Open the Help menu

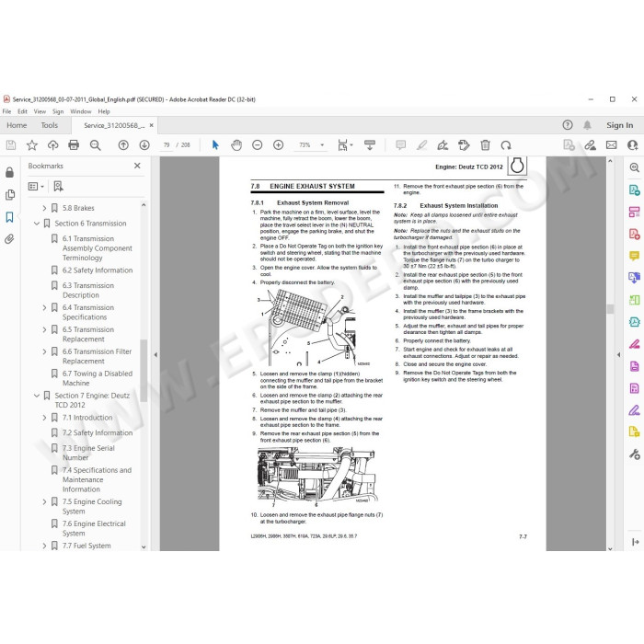pos(104,111)
